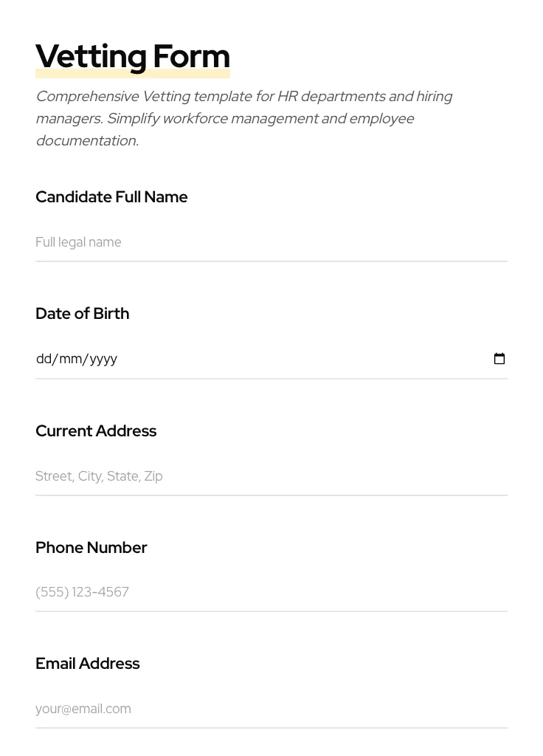Click the word "Form" in the heading
The image size is (543, 756).
[x=192, y=57]
